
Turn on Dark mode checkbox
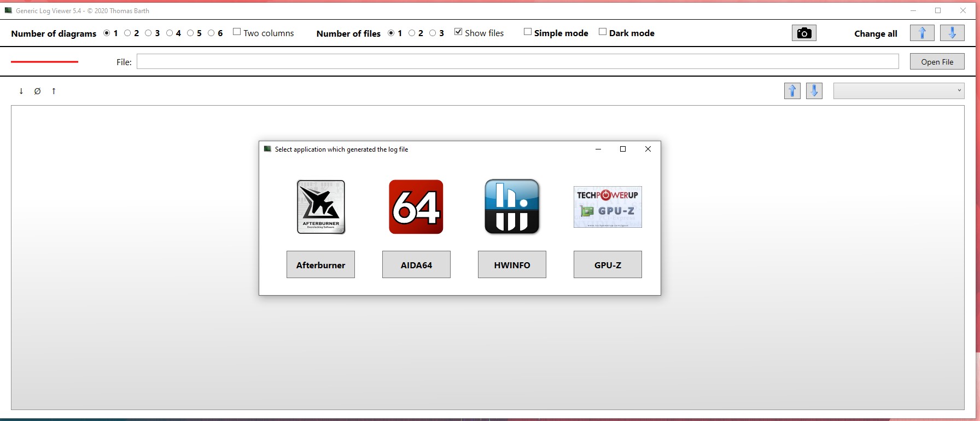603,32
